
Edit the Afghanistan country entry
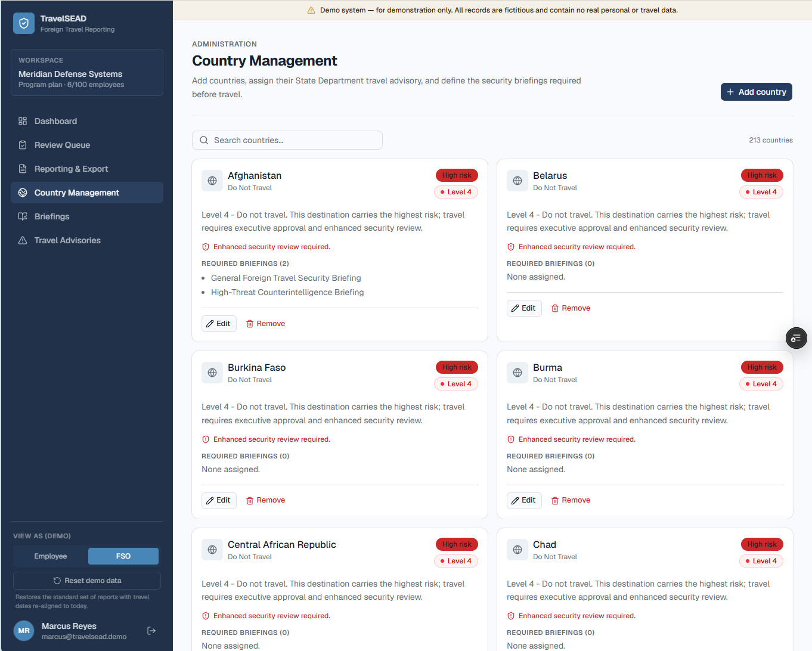[219, 324]
